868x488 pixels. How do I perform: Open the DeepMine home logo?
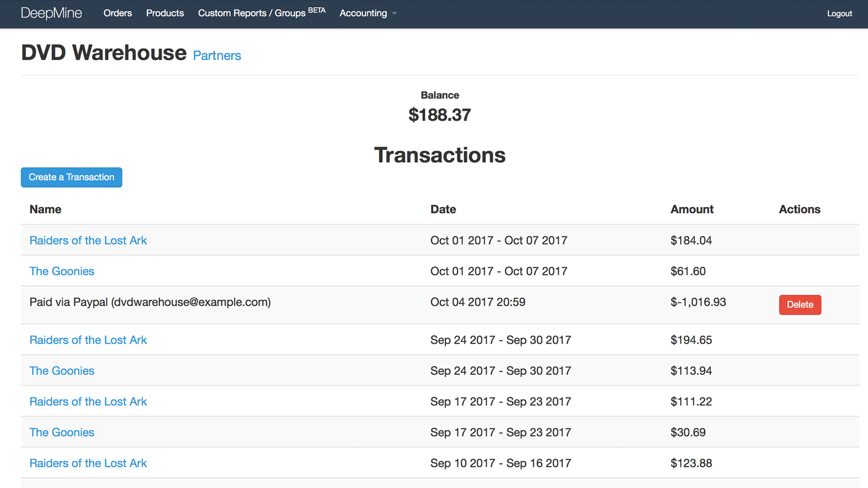[x=52, y=13]
